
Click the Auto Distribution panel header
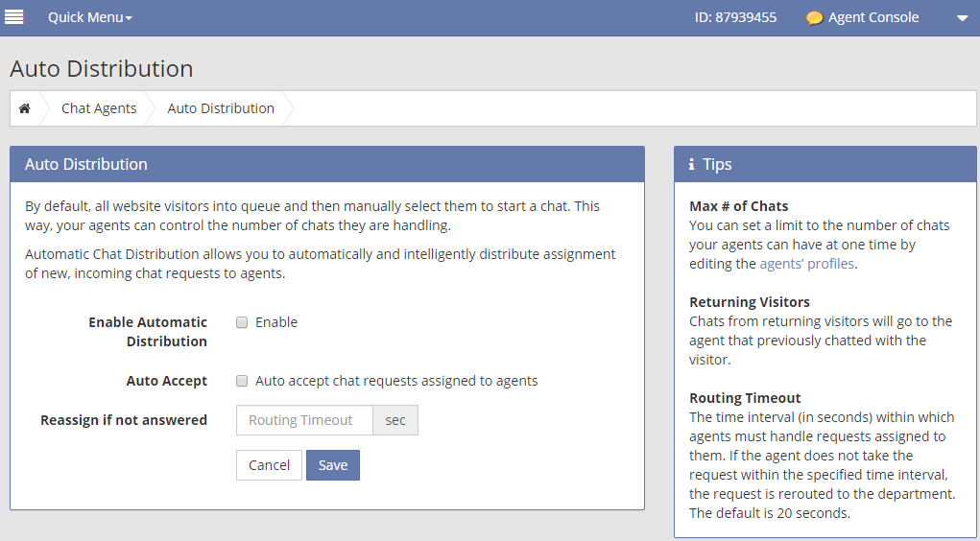[x=86, y=164]
